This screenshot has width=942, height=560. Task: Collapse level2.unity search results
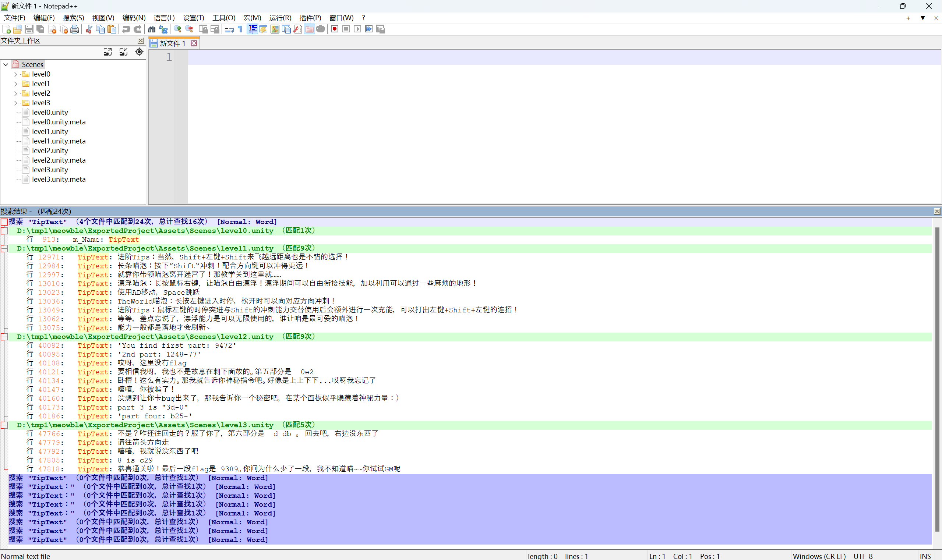tap(4, 337)
